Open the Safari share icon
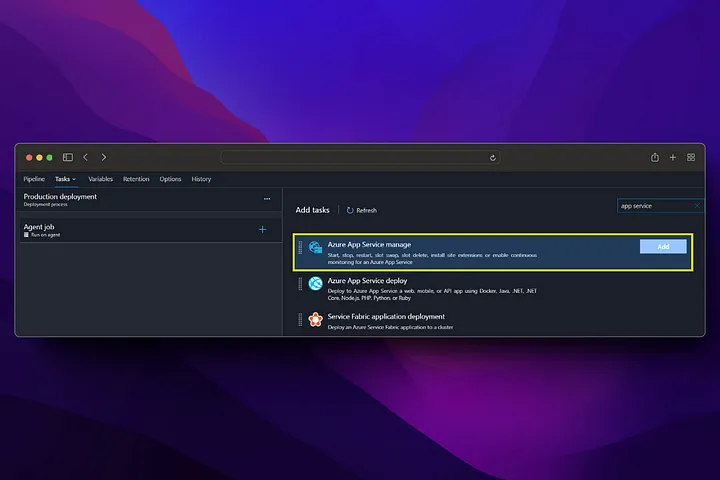The image size is (720, 480). pyautogui.click(x=654, y=157)
